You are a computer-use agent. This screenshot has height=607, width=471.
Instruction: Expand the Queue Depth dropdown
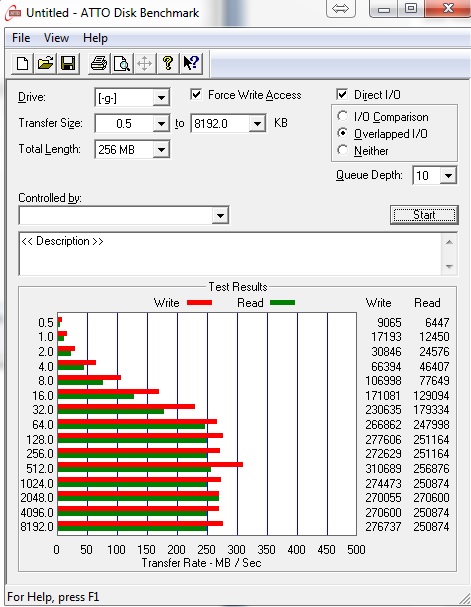(x=448, y=176)
